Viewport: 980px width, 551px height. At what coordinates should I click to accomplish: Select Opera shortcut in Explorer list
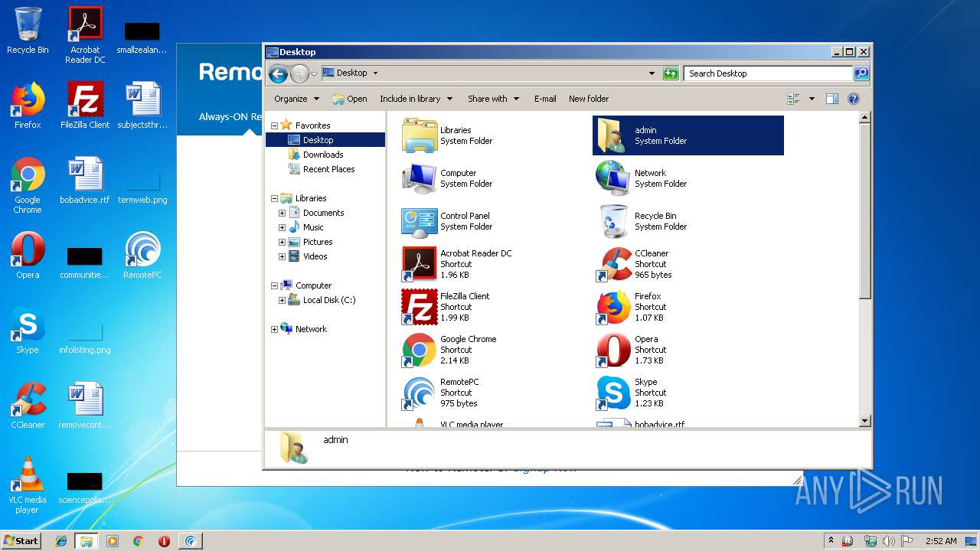pyautogui.click(x=612, y=350)
